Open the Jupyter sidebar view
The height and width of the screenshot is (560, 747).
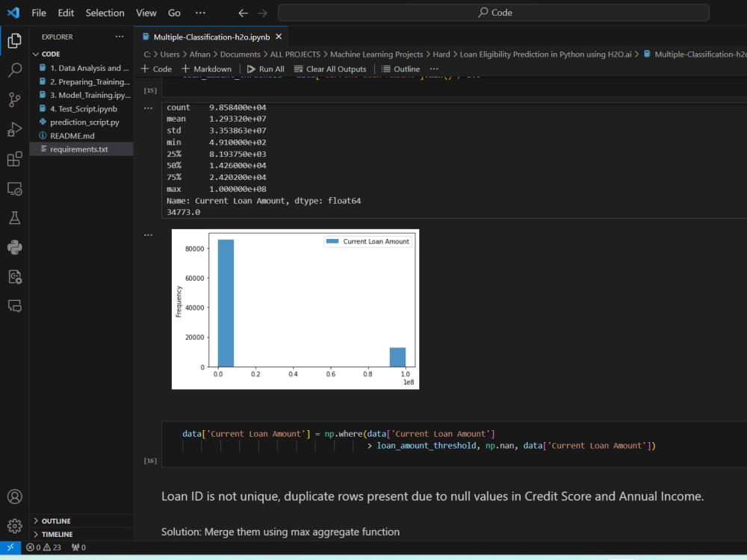click(13, 276)
